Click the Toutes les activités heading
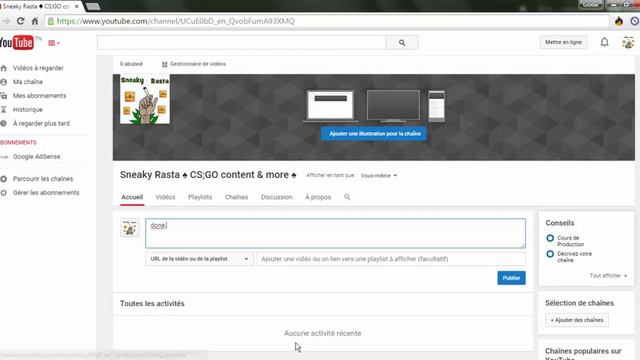The width and height of the screenshot is (640, 360). [152, 304]
